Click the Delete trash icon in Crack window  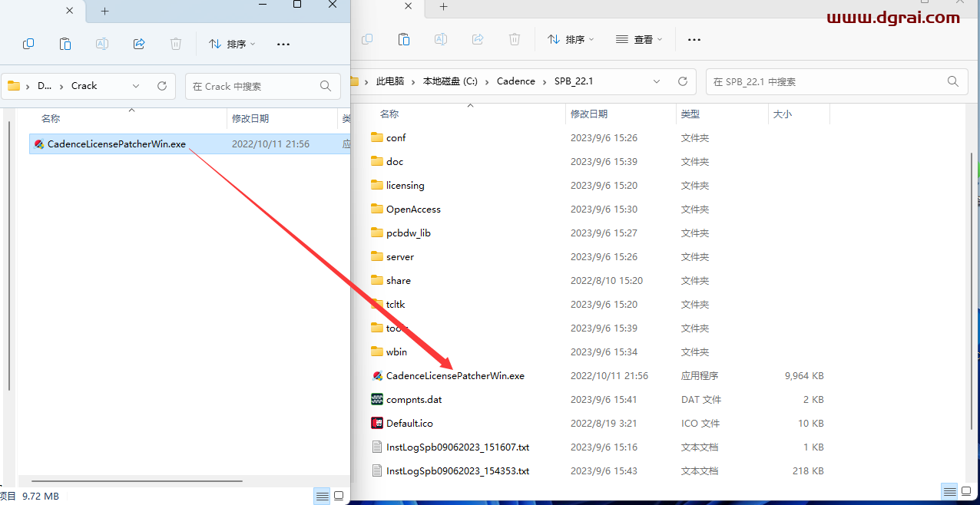coord(176,44)
